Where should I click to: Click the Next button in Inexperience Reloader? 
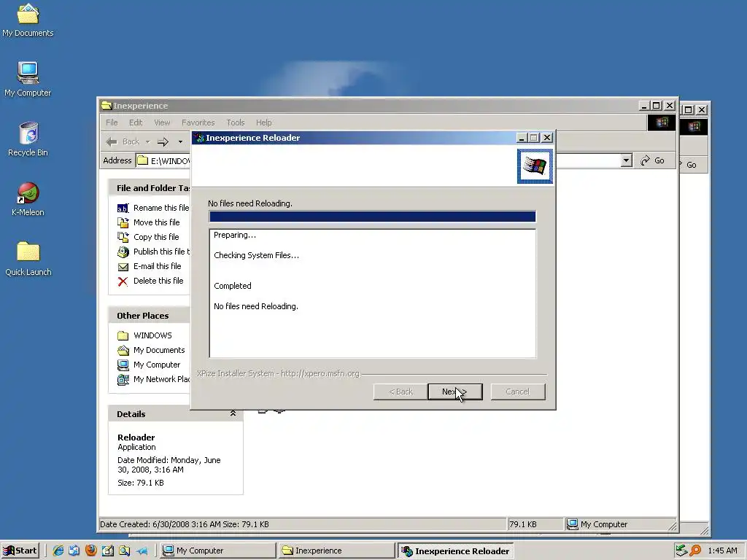point(455,392)
